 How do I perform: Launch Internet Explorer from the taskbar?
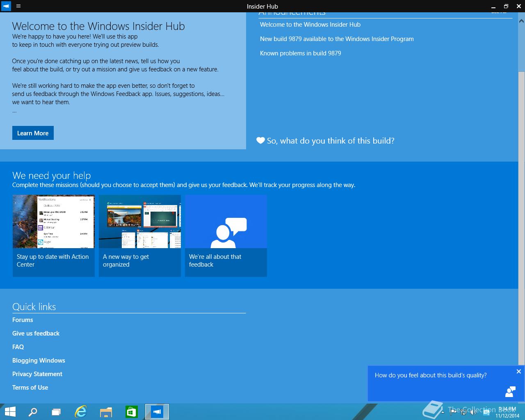[81, 412]
